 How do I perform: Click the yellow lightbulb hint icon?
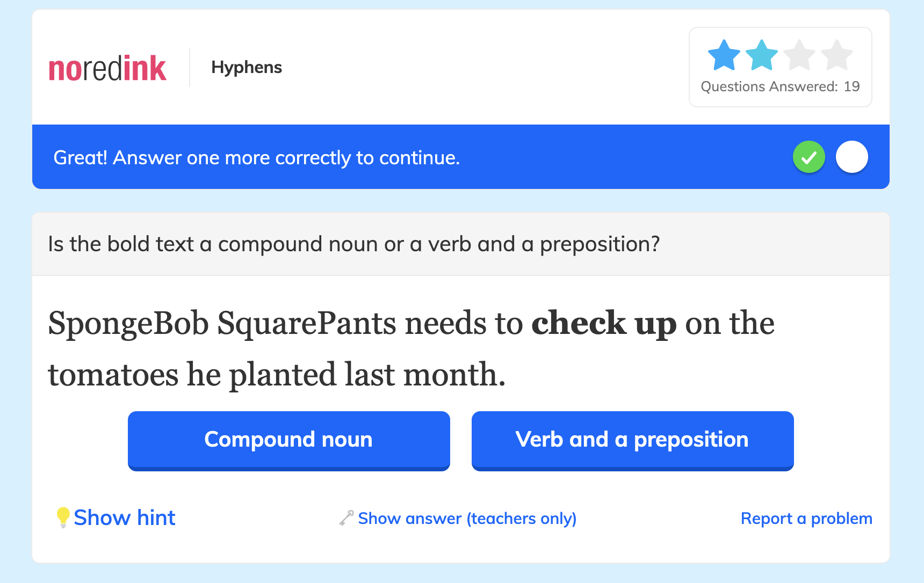click(x=63, y=518)
